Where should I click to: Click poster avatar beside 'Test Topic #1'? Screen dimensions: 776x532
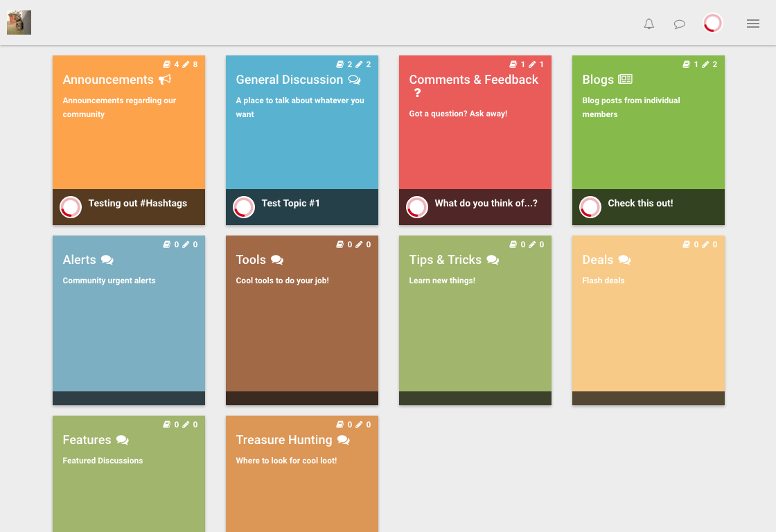pos(244,207)
